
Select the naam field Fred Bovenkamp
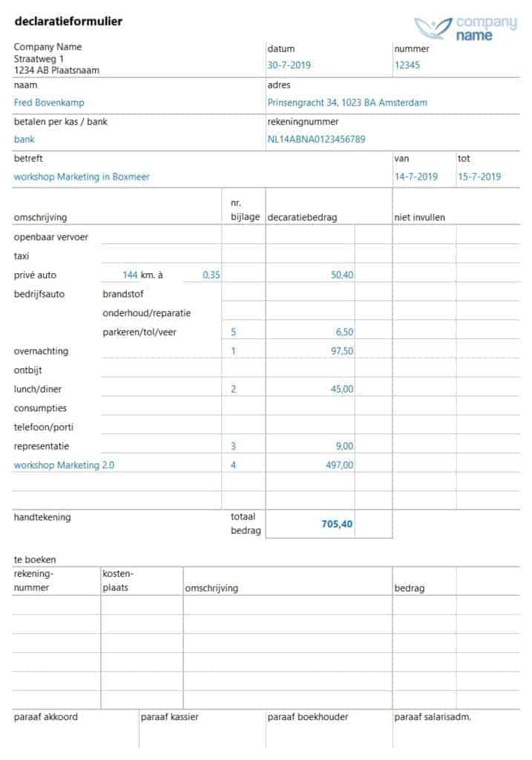[49, 102]
